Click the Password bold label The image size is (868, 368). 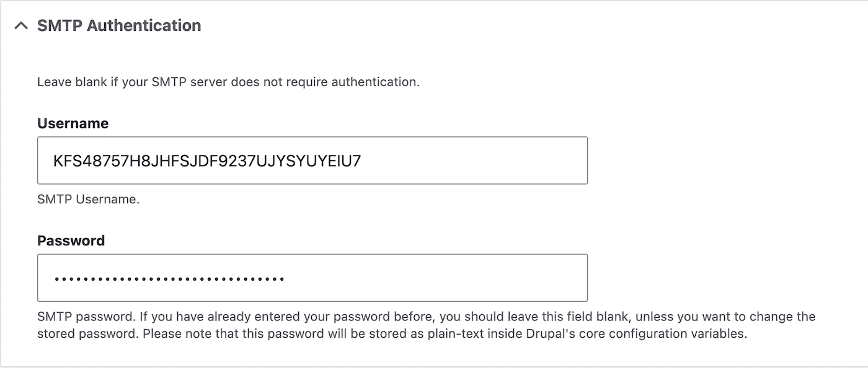(x=71, y=240)
